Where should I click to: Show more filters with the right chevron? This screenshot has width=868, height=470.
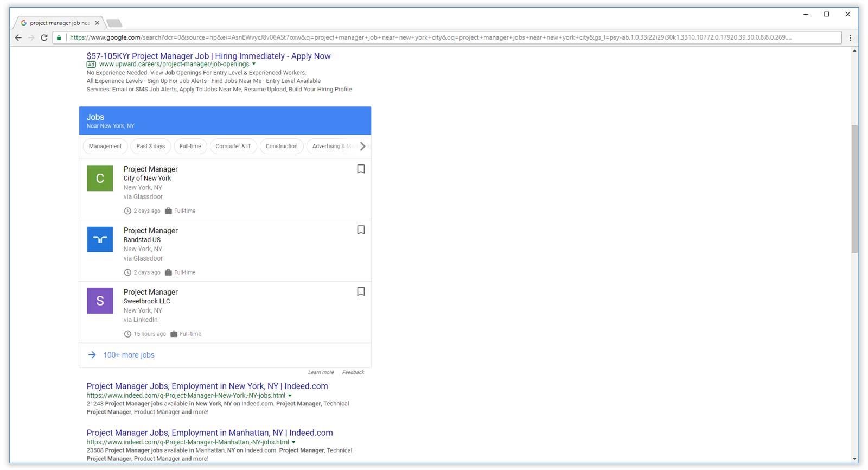click(363, 146)
